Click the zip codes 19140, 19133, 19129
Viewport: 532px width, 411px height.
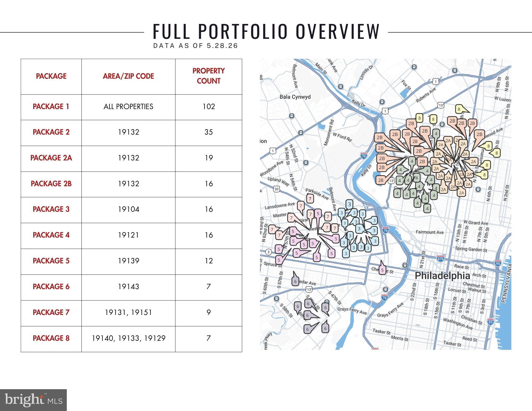129,338
